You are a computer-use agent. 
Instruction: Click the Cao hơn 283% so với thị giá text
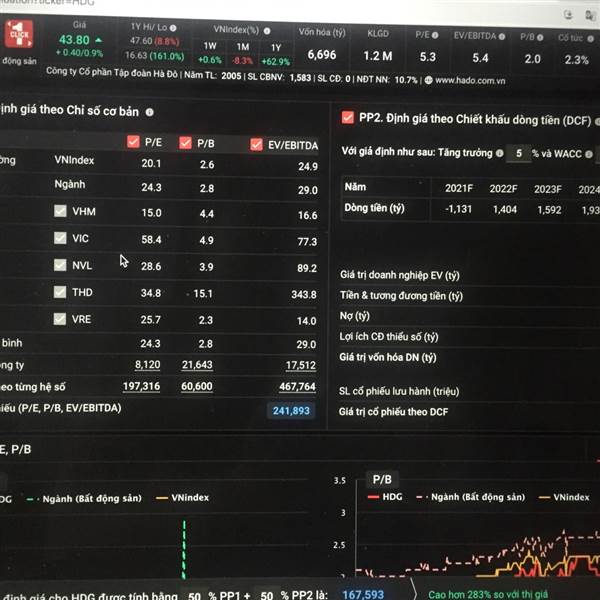point(488,594)
